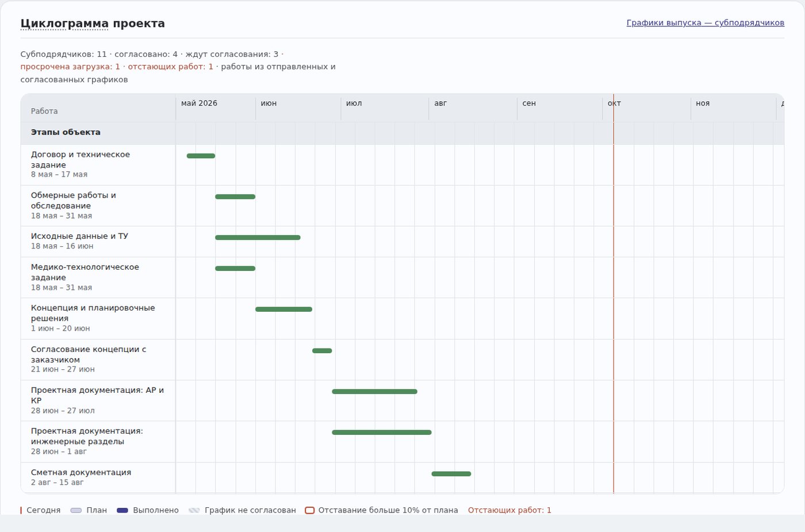This screenshot has height=532, width=805.
Task: Click the red today line in timeline
Action: point(614,293)
